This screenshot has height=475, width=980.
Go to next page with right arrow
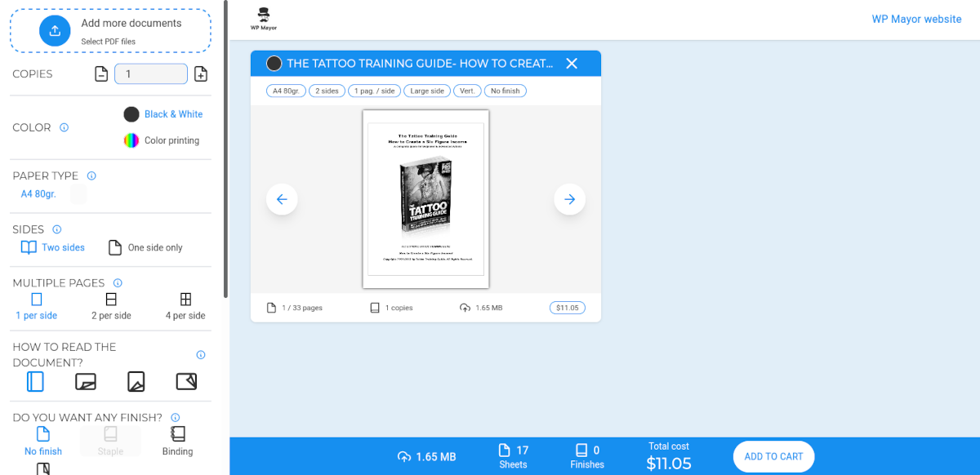pos(570,199)
